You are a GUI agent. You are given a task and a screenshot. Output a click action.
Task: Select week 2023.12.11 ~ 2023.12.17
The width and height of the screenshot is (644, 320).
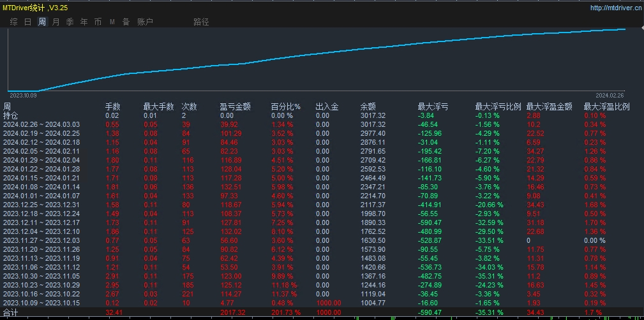click(41, 222)
